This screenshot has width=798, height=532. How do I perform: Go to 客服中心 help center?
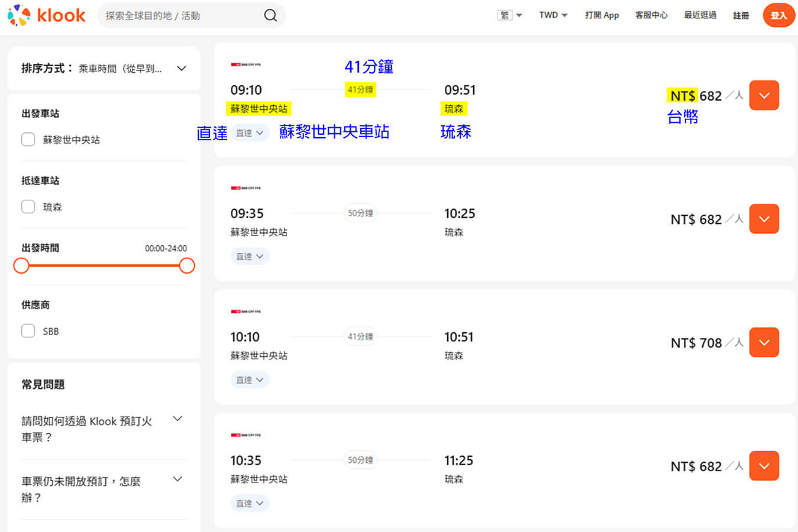[x=651, y=15]
